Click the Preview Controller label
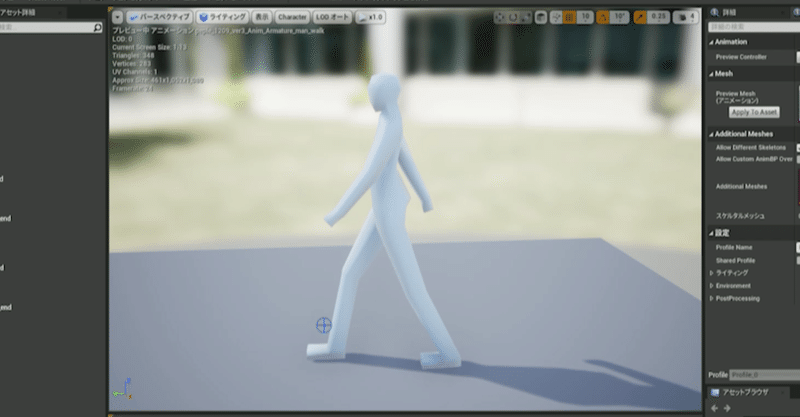800x417 pixels. 741,57
